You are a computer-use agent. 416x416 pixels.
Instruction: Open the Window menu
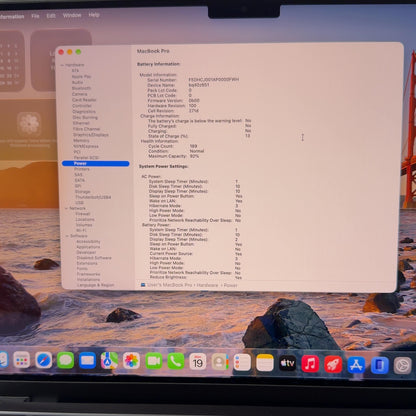72,15
